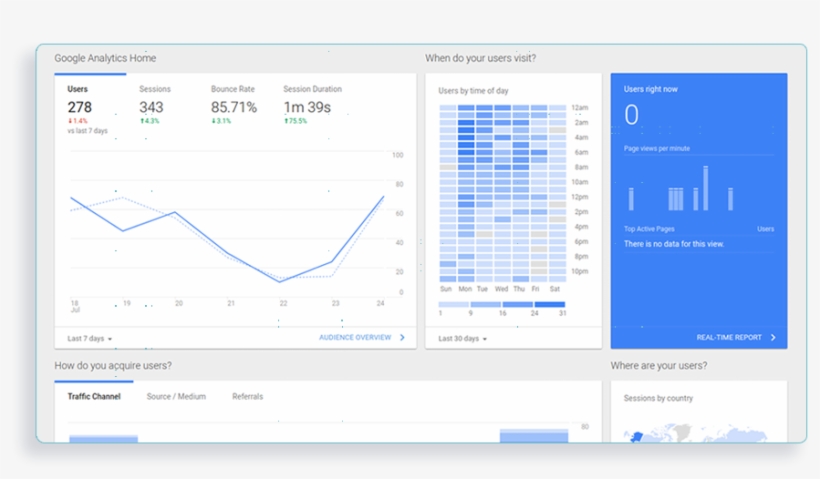
Task: Click the arrow icon beside Audience Overview
Action: pyautogui.click(x=402, y=338)
